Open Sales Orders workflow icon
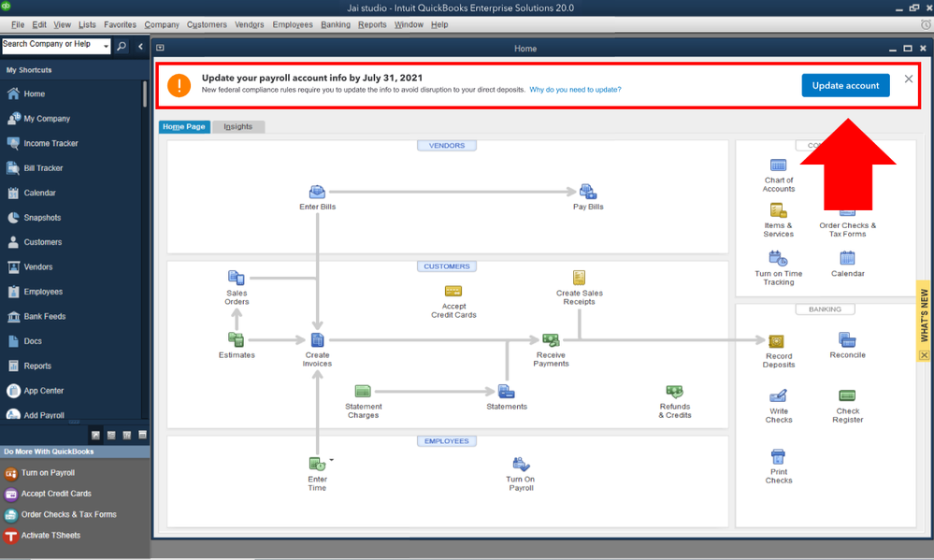This screenshot has height=560, width=934. [x=236, y=278]
